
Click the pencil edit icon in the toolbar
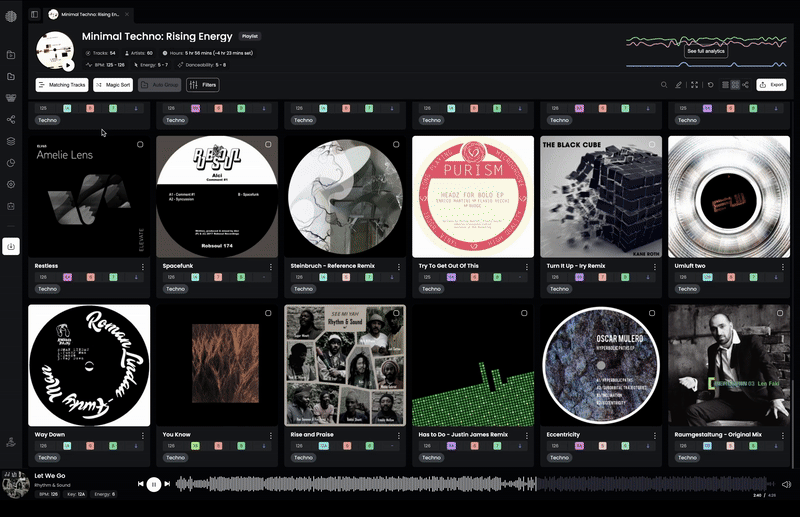coord(678,85)
